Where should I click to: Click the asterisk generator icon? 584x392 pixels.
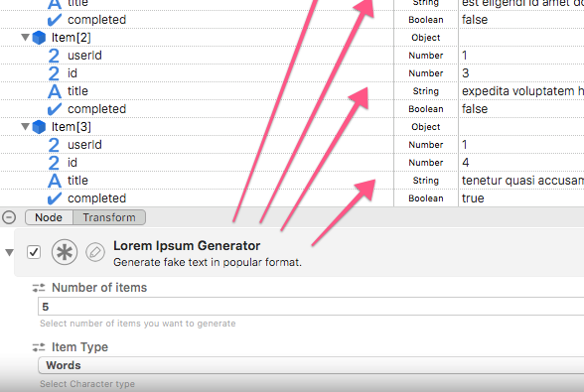click(65, 252)
